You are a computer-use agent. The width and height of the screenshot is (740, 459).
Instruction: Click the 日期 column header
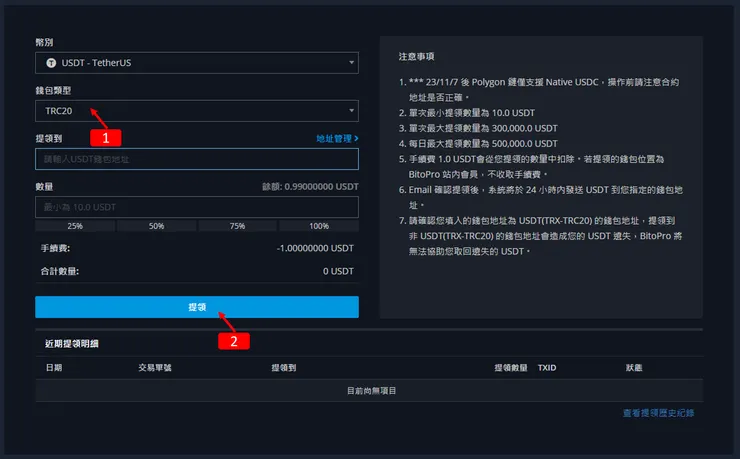click(x=54, y=367)
